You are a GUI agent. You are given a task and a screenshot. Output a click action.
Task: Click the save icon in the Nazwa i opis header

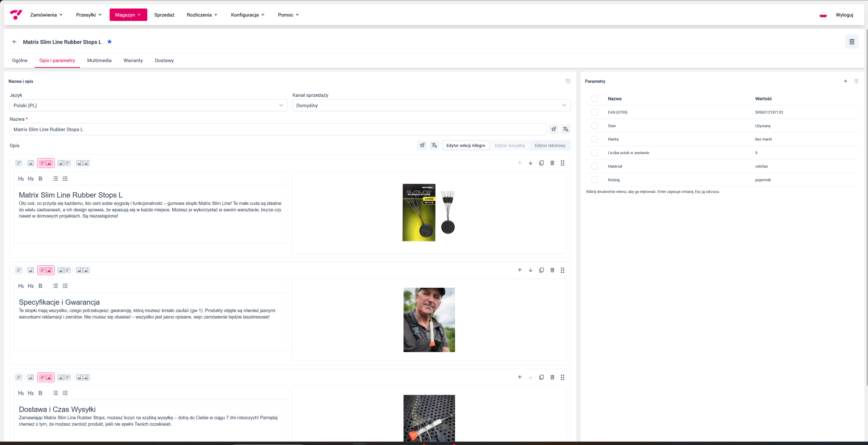(x=568, y=81)
